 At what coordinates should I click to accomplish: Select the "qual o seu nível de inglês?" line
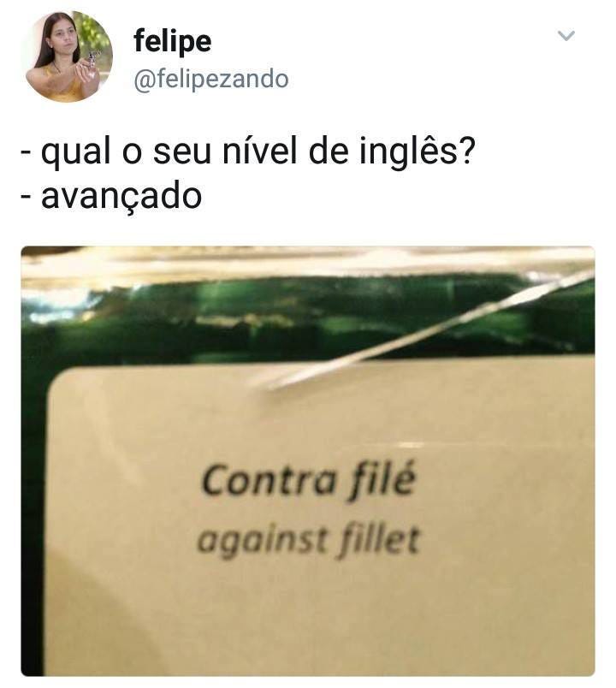248,151
